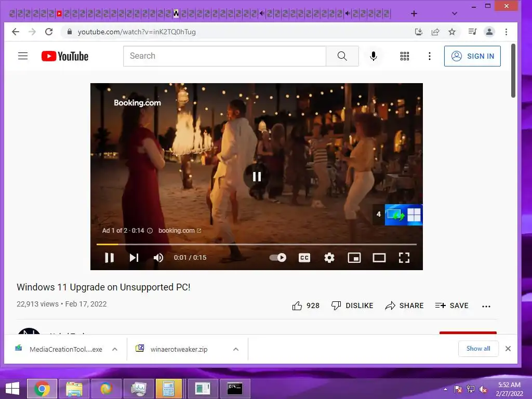Click the install app icon in address bar
Screen dimensions: 532x399
coord(419,32)
